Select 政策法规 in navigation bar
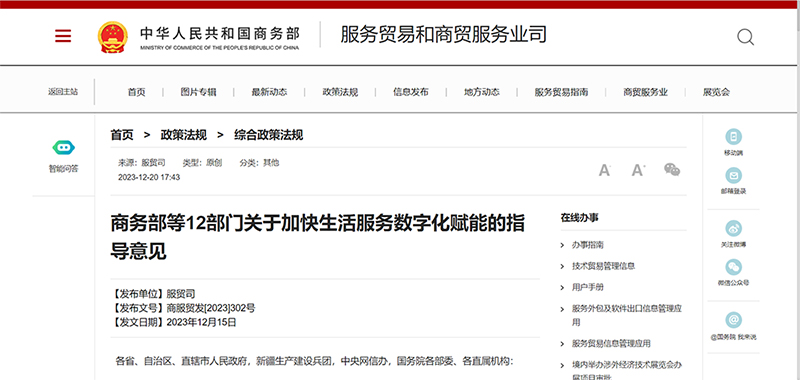800x380 pixels. tap(340, 92)
